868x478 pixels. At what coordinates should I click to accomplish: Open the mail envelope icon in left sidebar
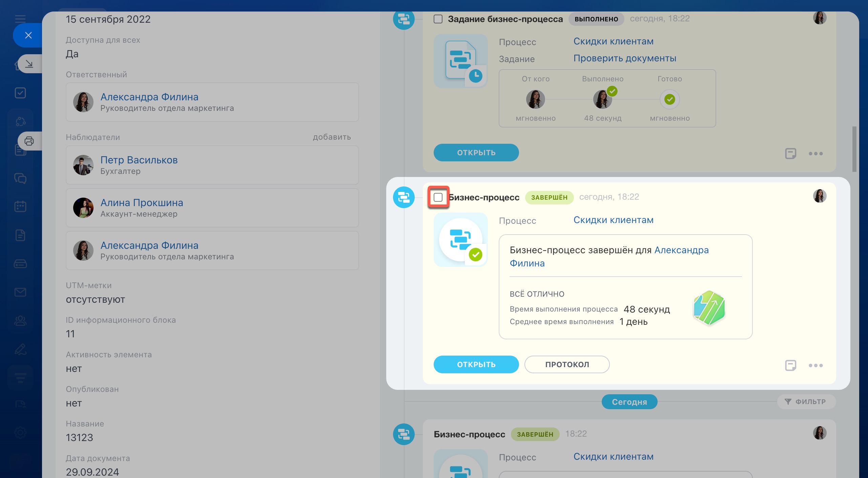click(x=20, y=292)
